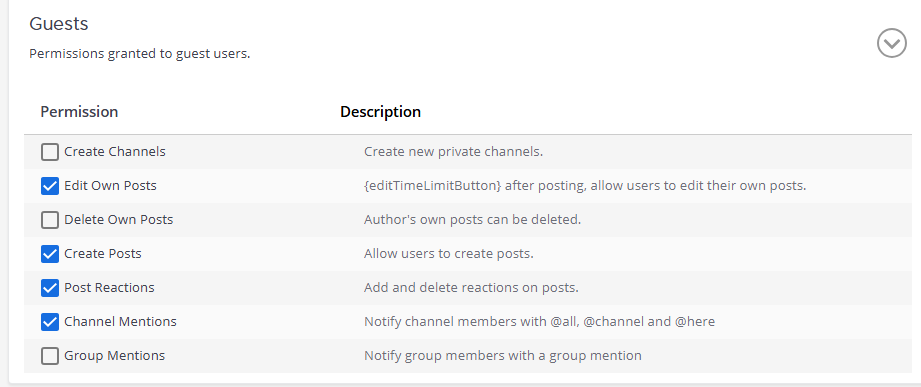Click 'Author's own posts can be deleted.'
This screenshot has height=387, width=921.
(x=472, y=220)
